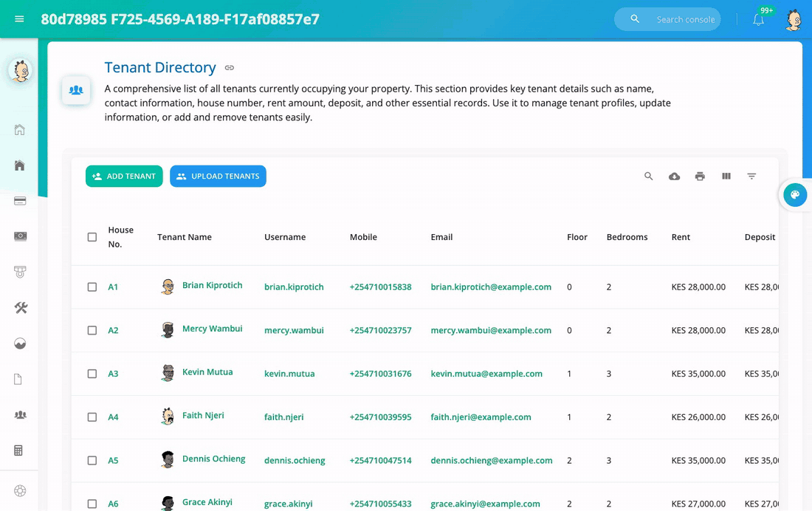Screen dimensions: 812x511
Task: Click the sidebar profile avatar
Action: [x=20, y=70]
